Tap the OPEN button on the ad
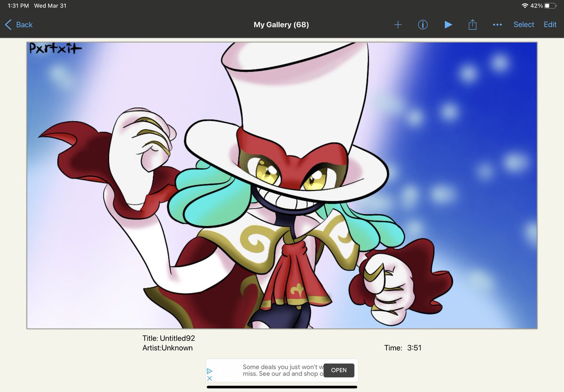Viewport: 564px width, 392px height. click(x=338, y=370)
